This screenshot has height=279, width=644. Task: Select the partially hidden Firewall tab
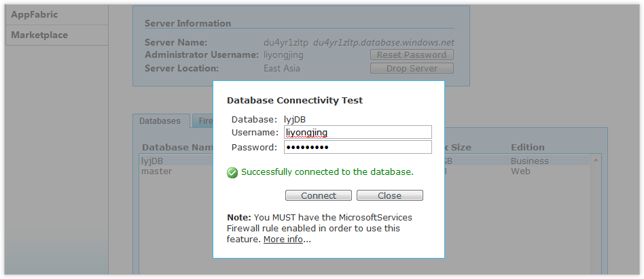pyautogui.click(x=204, y=121)
